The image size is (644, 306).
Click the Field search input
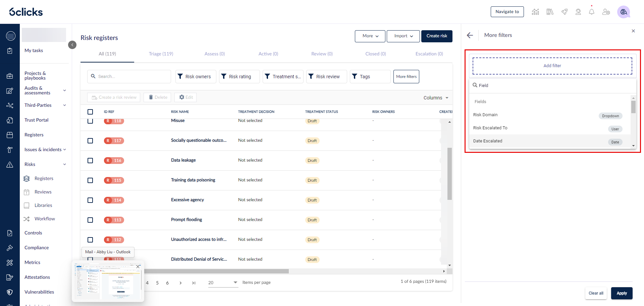pyautogui.click(x=553, y=86)
